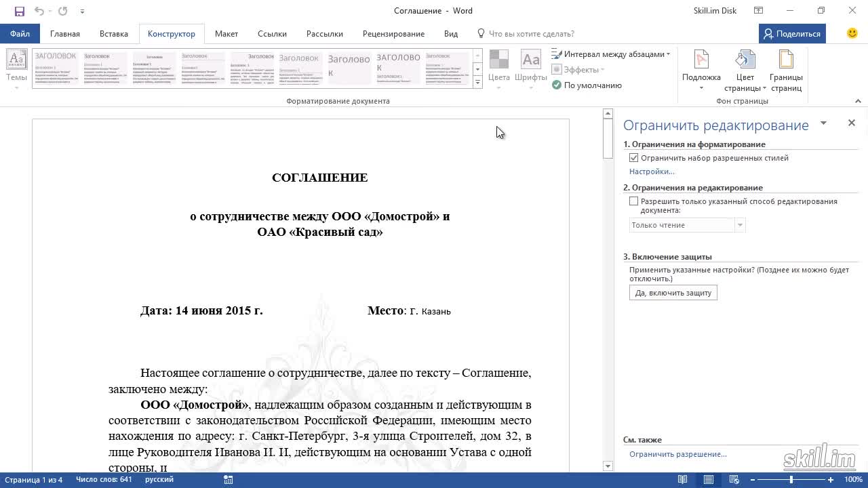Open the Цвет страницы page color menu

[x=745, y=69]
